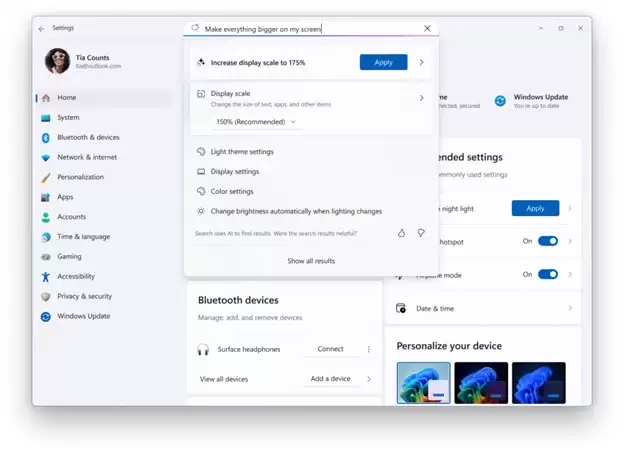Turn off the Airplane mode switch

[x=547, y=274]
